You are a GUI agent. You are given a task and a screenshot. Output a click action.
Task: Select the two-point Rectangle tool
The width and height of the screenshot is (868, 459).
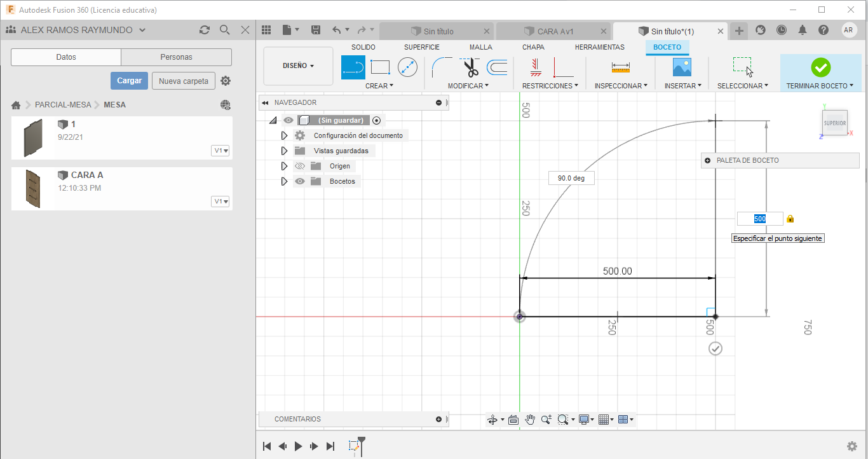tap(380, 67)
